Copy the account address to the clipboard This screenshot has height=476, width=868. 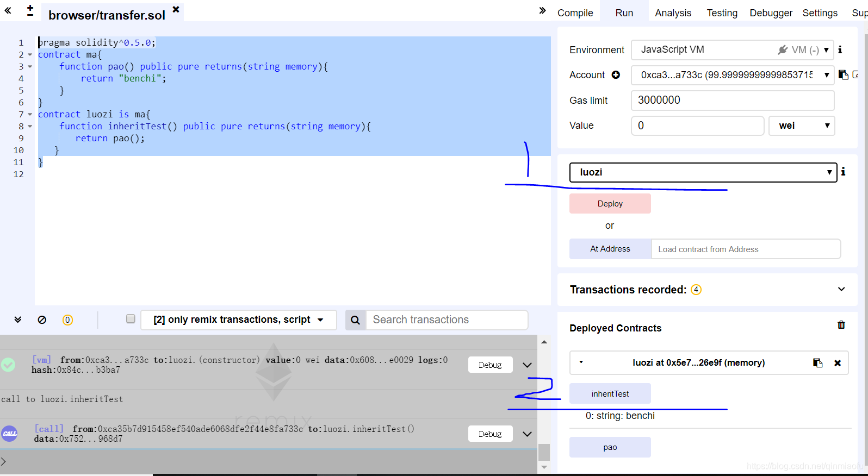point(844,75)
